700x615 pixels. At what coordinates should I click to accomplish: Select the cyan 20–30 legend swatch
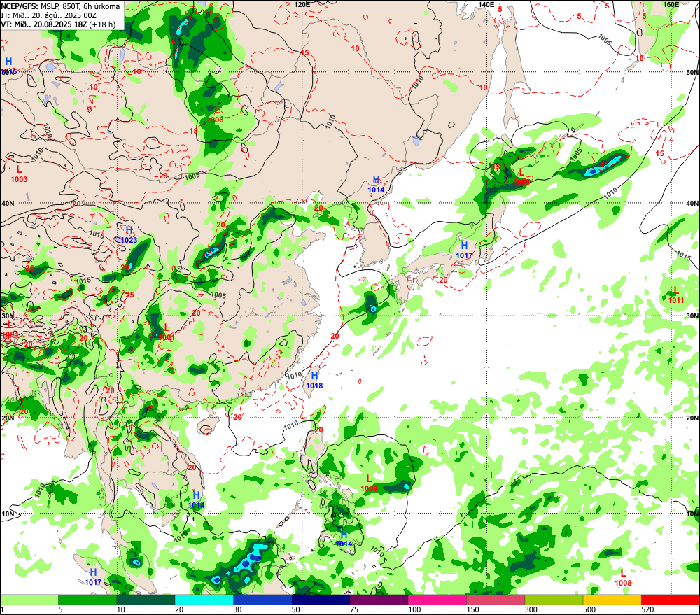coord(204,600)
